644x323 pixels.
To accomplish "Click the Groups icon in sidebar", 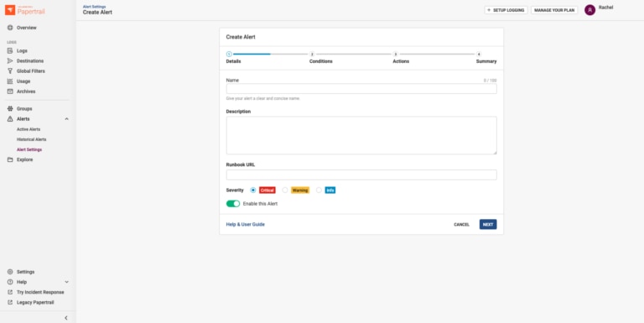I will pyautogui.click(x=10, y=108).
